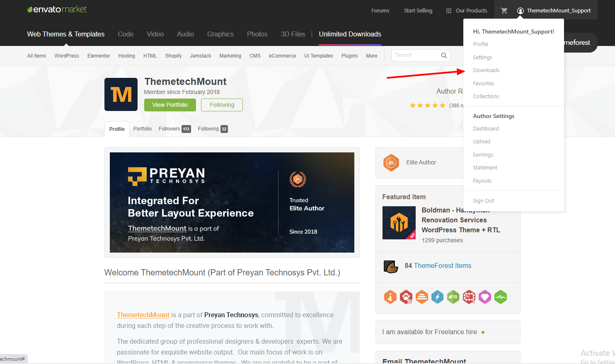The width and height of the screenshot is (615, 364).
Task: Open the Boldman Handyman theme title link
Action: click(461, 220)
